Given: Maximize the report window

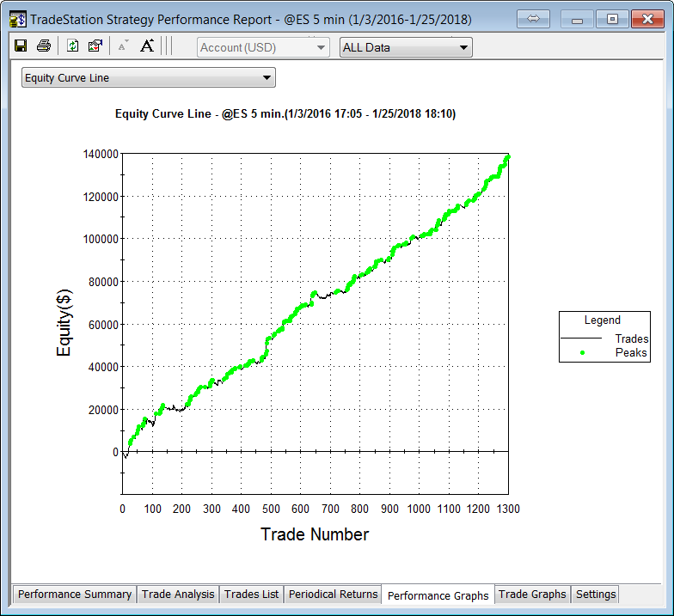Looking at the screenshot, I should [612, 19].
